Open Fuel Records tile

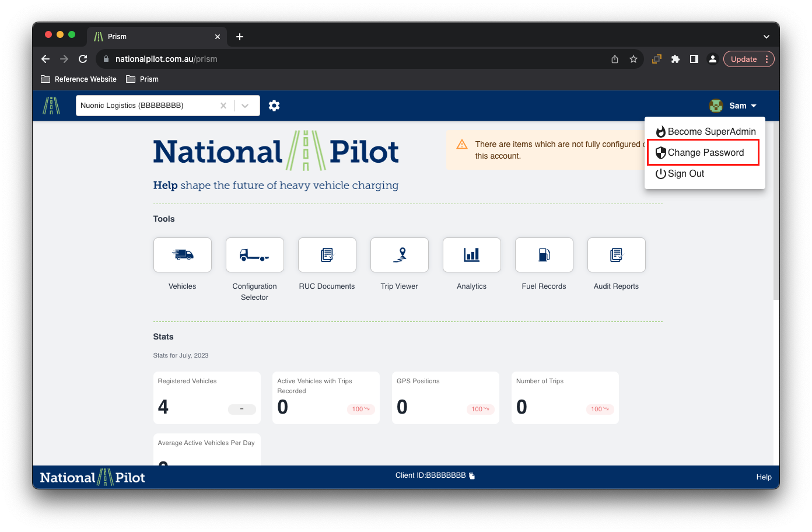pyautogui.click(x=544, y=255)
